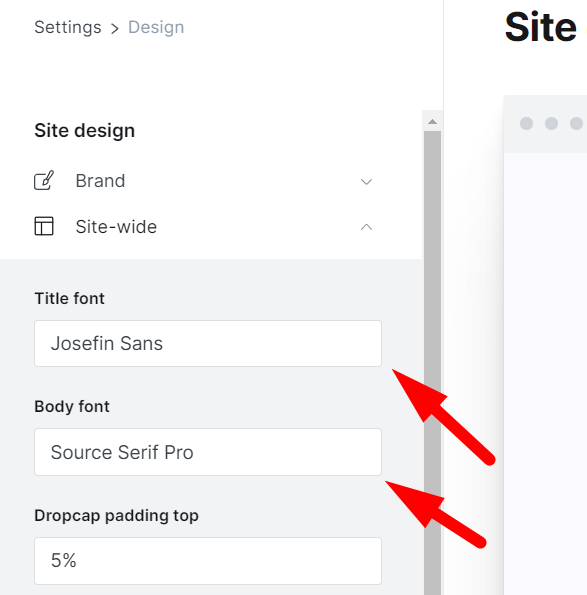Click the Title font field showing Josefin Sans

pos(208,343)
